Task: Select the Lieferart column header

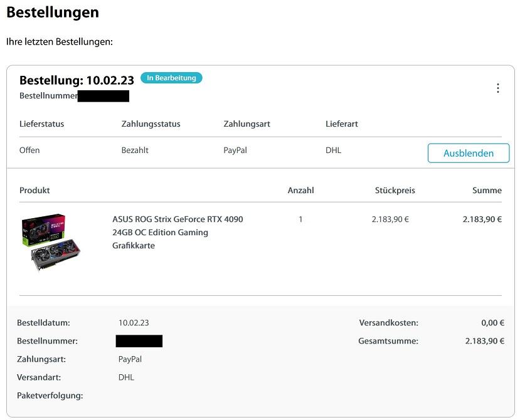Action: coord(342,124)
